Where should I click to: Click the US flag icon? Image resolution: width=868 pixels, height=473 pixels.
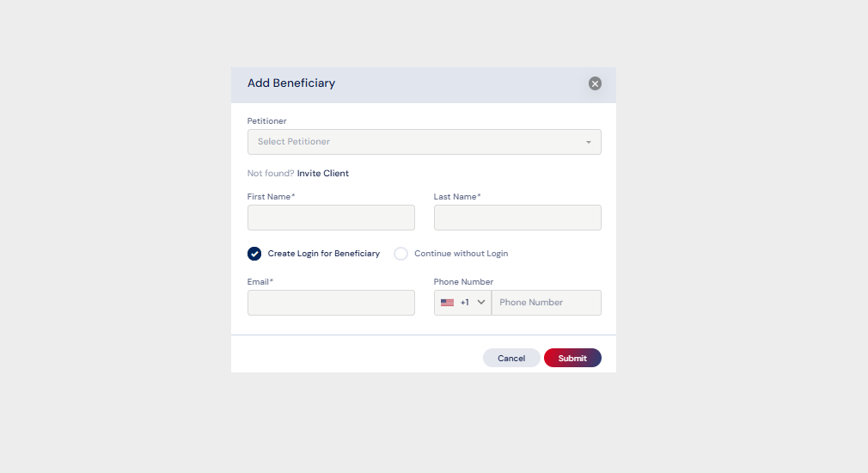tap(447, 303)
